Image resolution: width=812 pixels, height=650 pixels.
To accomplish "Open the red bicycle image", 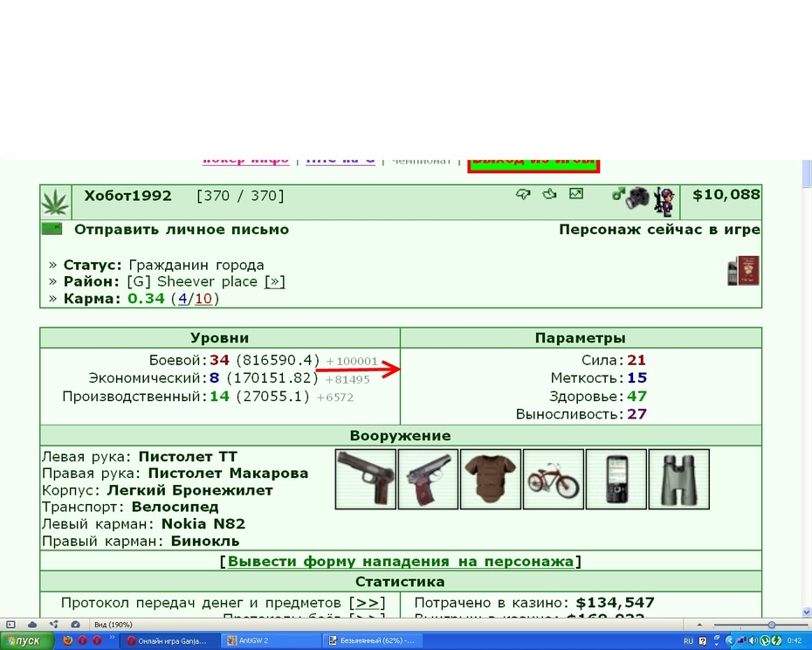I will tap(554, 480).
